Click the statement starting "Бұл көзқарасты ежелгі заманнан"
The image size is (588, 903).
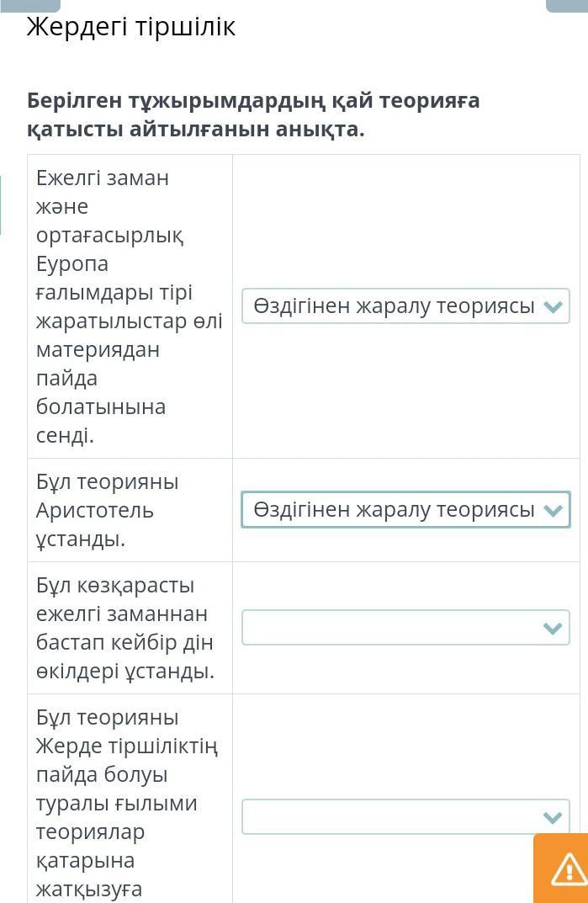click(124, 628)
